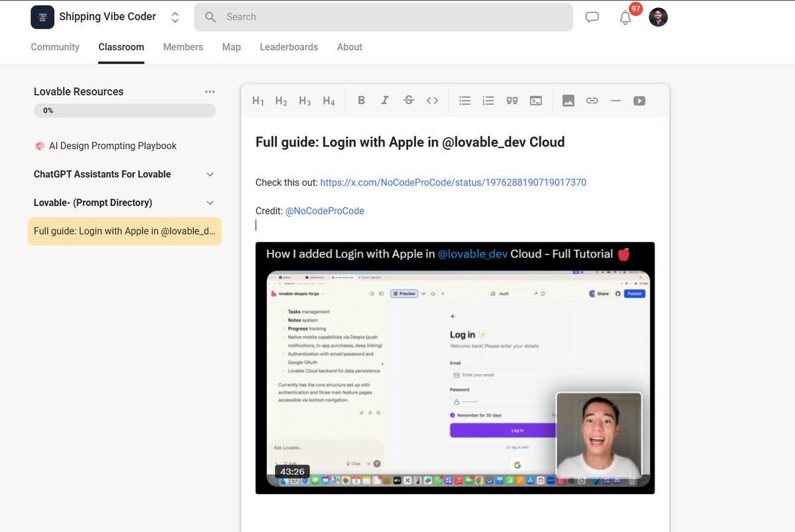The height and width of the screenshot is (532, 795).
Task: Open the Members tab
Action: pos(183,47)
